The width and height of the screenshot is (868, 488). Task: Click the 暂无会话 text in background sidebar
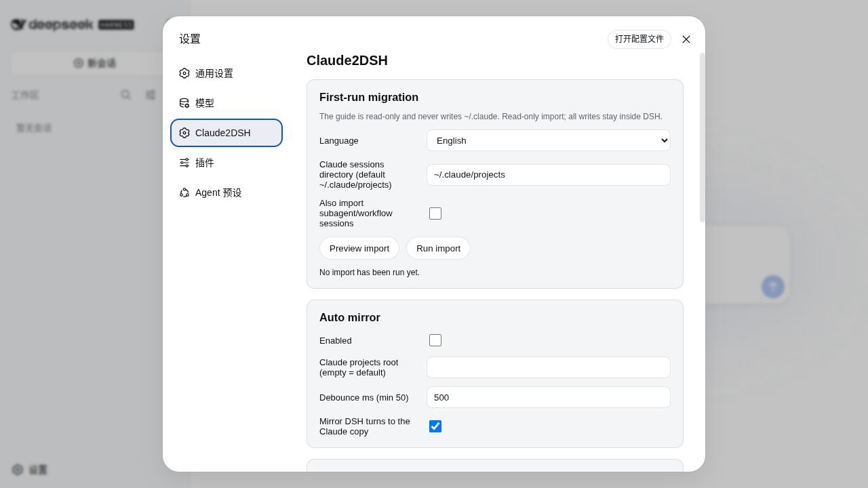[x=34, y=128]
